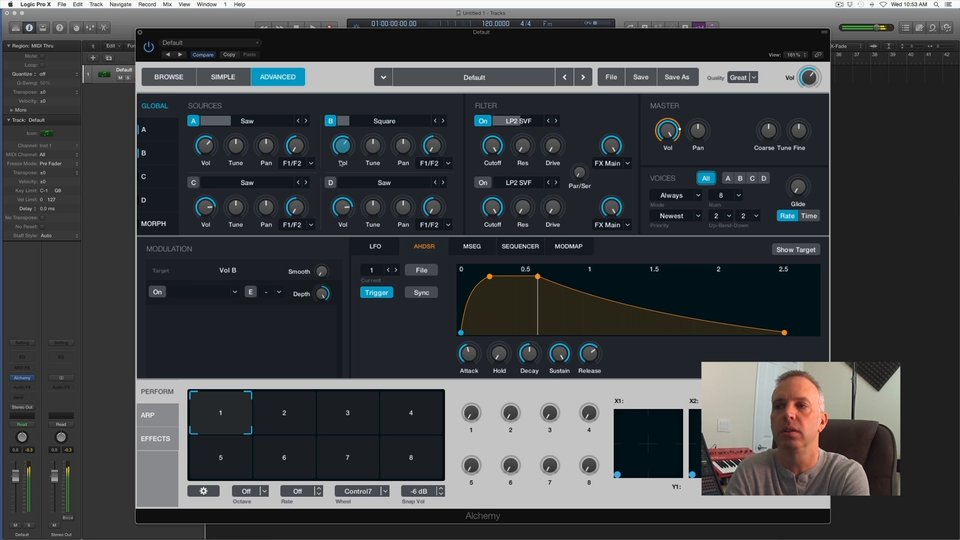The width and height of the screenshot is (960, 540).
Task: Adjust the Source B Tune knob
Action: coord(372,146)
